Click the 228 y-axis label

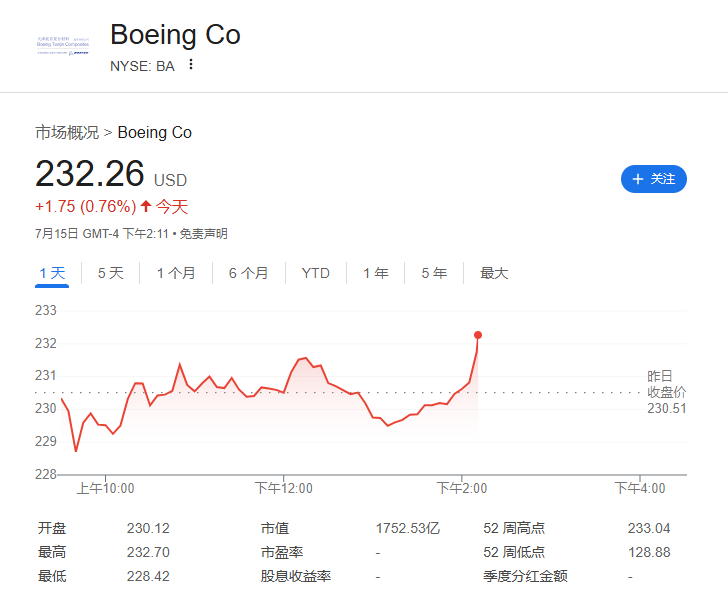46,474
